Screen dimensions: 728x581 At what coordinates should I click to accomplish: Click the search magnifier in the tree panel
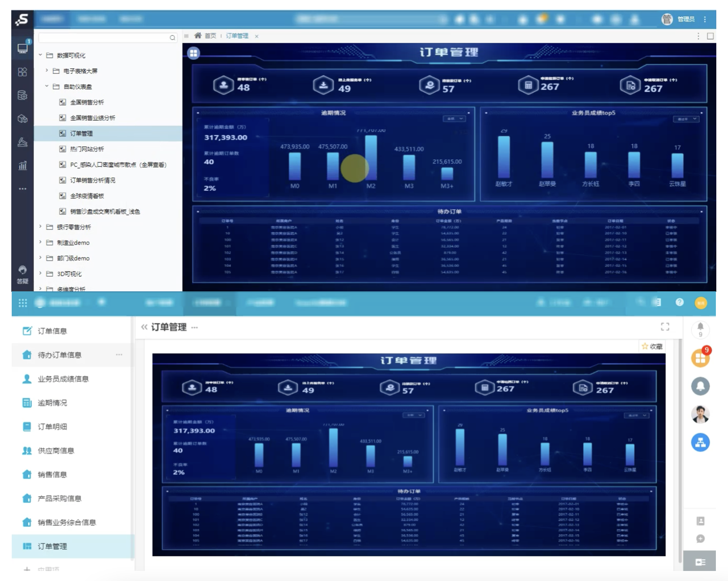[x=172, y=38]
